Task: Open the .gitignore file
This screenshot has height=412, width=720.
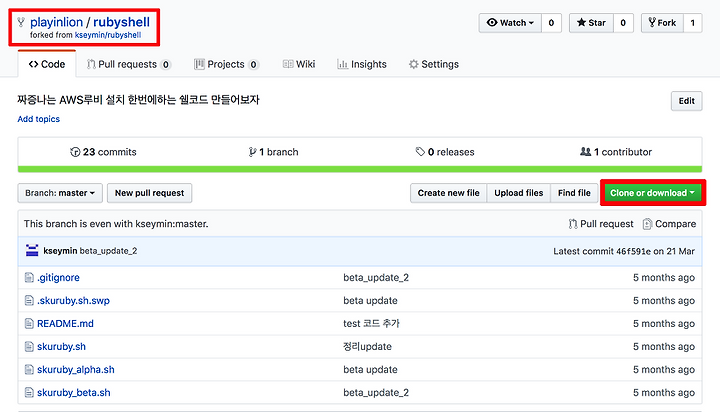Action: pyautogui.click(x=58, y=277)
